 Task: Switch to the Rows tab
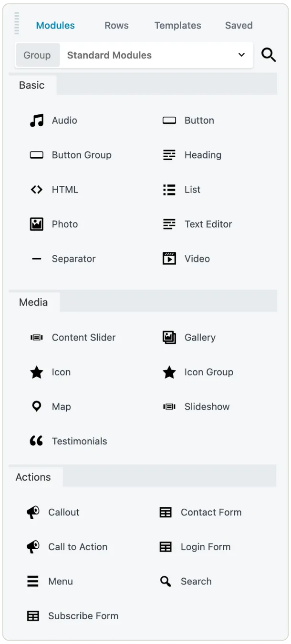pos(116,25)
